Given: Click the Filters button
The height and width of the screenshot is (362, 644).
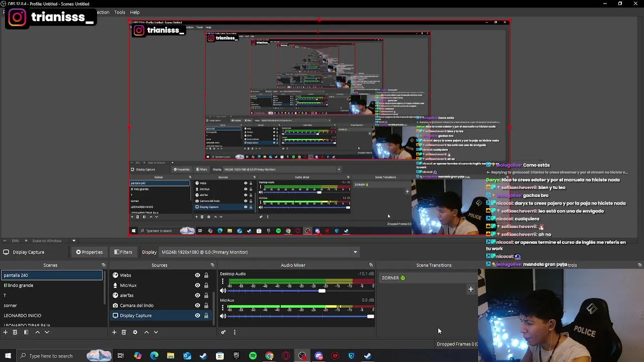Looking at the screenshot, I should pyautogui.click(x=123, y=252).
